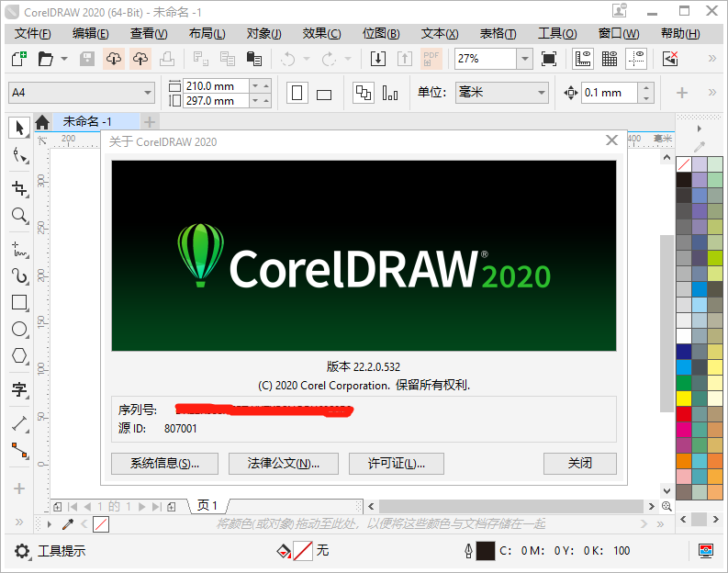Click the open folder icon
The image size is (728, 573).
(46, 59)
